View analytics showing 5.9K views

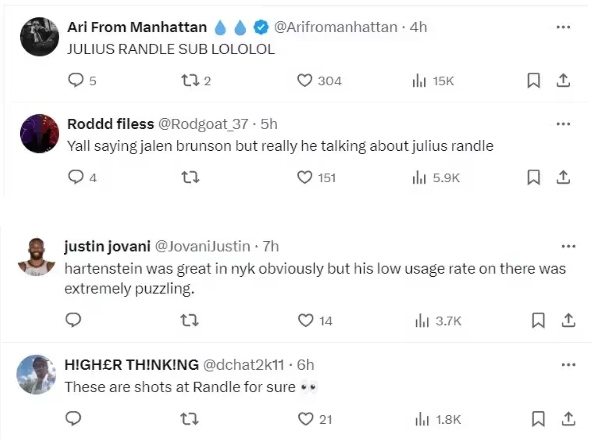coord(436,177)
